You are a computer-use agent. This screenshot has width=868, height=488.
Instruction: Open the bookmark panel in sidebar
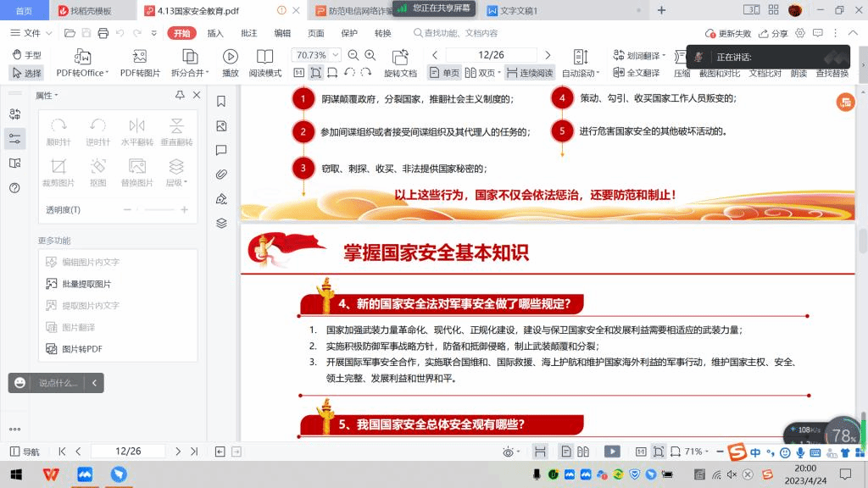221,102
